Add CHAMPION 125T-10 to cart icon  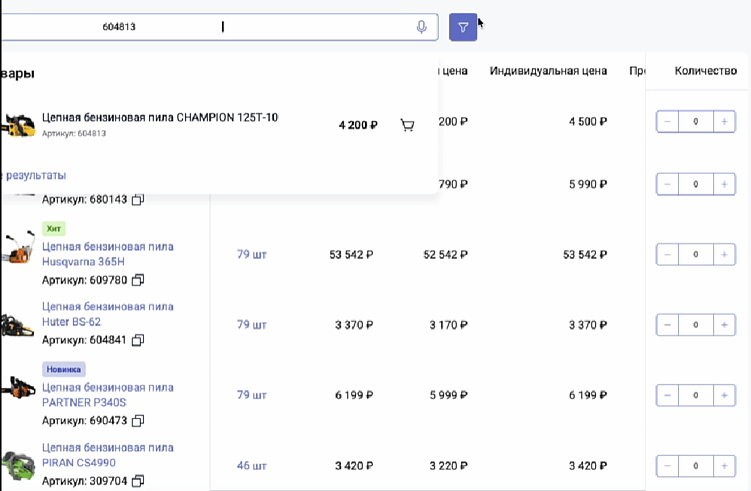(407, 125)
